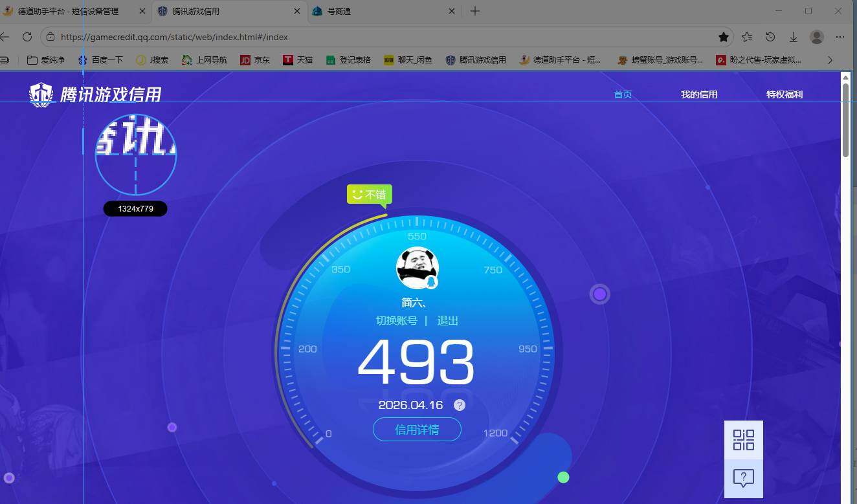Viewport: 857px width, 504px height.
Task: Open the browser favorites list icon
Action: (x=747, y=37)
